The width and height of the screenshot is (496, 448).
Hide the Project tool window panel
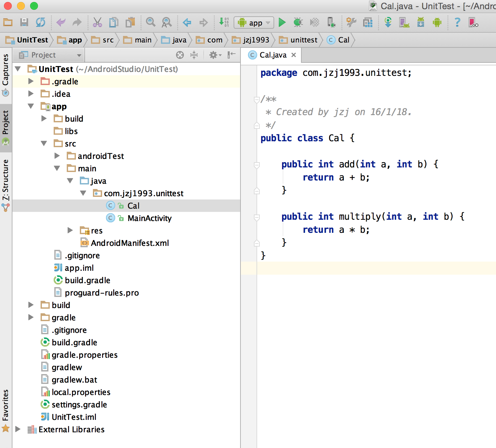tap(232, 55)
